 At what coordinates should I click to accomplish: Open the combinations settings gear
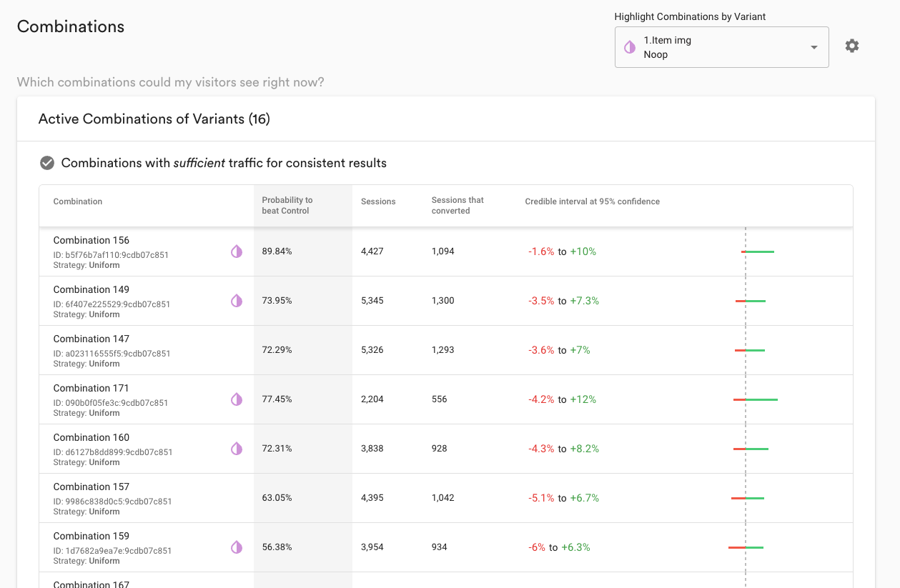coord(851,46)
